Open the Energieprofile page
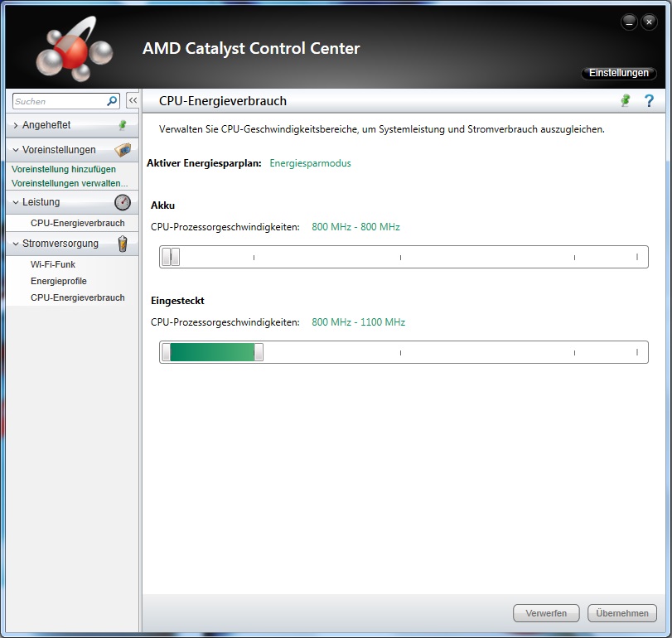 pyautogui.click(x=59, y=281)
